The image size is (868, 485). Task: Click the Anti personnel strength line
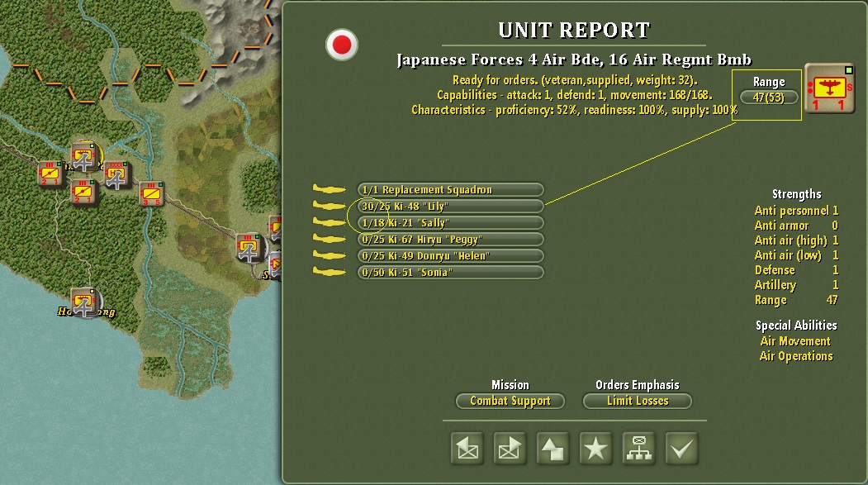(796, 211)
